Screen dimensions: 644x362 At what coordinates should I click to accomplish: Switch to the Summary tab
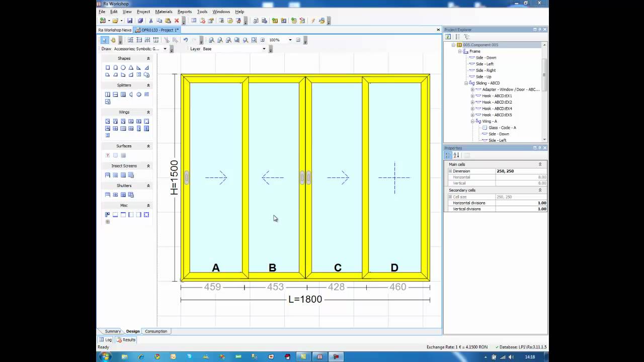tap(113, 331)
